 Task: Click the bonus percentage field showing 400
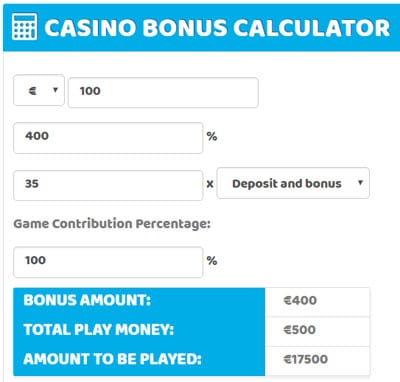(x=108, y=138)
